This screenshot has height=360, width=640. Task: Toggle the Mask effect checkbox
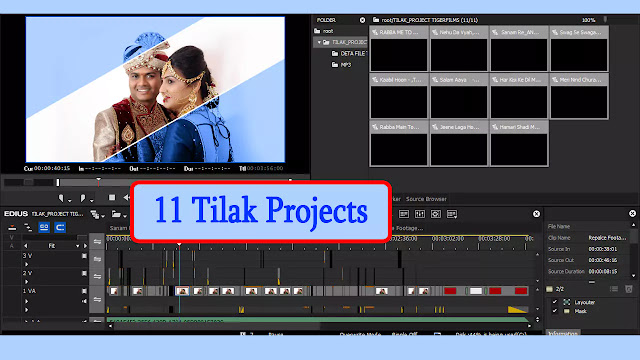[x=554, y=311]
